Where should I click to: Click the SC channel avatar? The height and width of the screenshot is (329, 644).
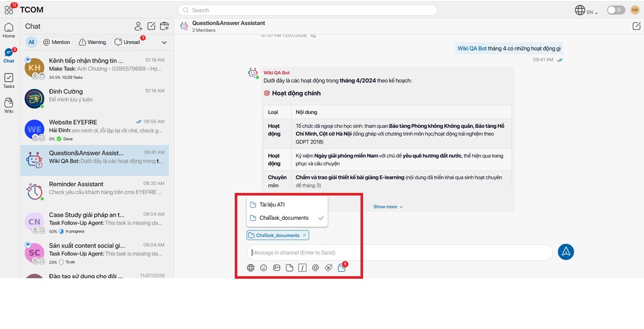tap(34, 252)
